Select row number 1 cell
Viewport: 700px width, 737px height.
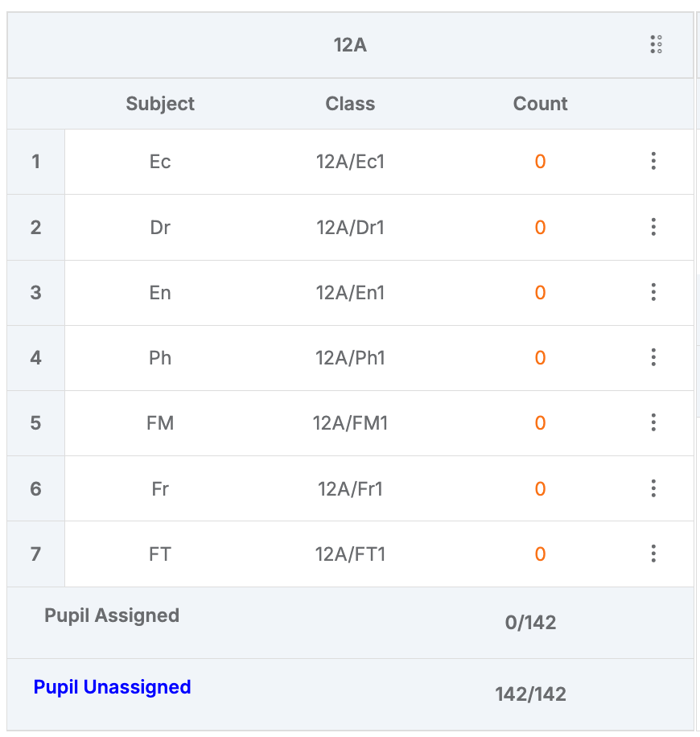point(35,162)
